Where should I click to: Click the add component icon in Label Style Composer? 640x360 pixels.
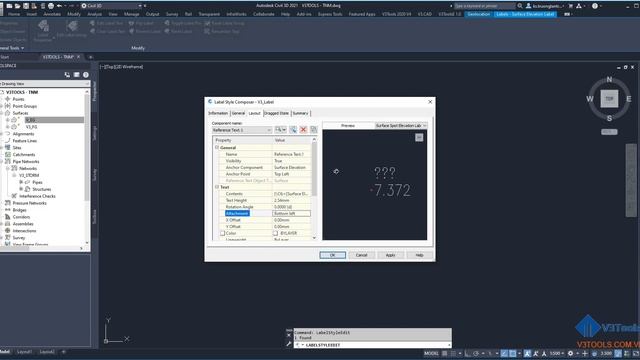tap(280, 130)
